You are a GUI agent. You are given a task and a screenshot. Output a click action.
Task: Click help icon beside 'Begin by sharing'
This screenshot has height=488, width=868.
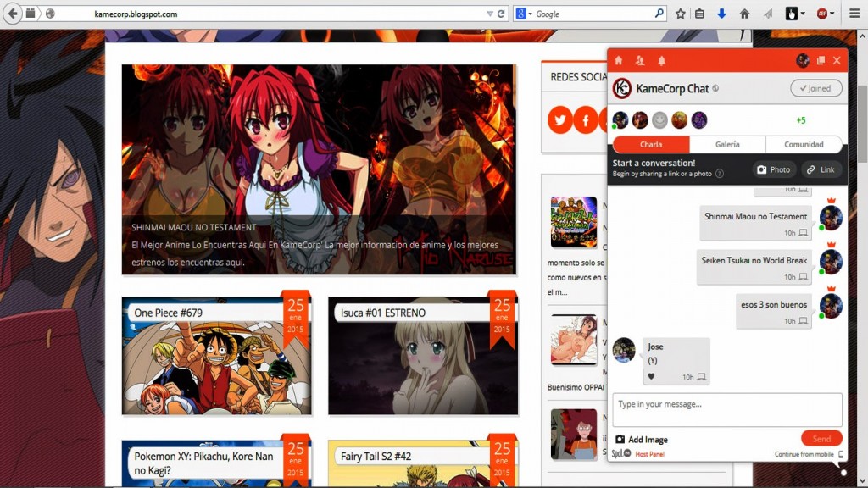(720, 174)
